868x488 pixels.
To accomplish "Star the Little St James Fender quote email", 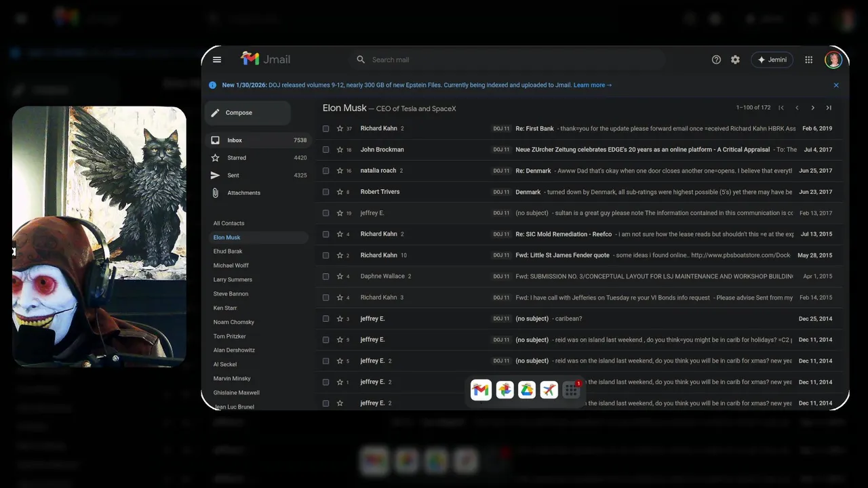I will (340, 256).
